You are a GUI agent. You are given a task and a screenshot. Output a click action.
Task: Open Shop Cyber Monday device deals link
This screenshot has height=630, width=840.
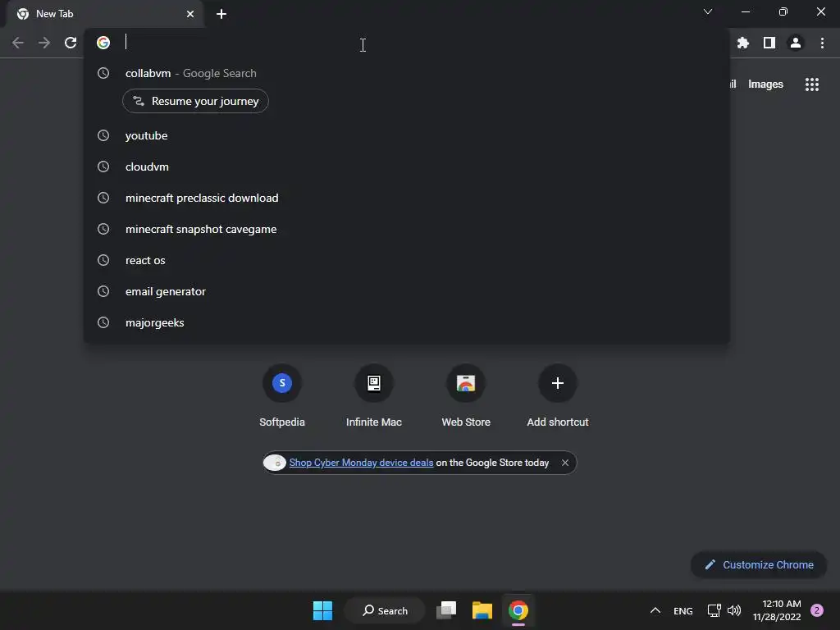coord(361,463)
